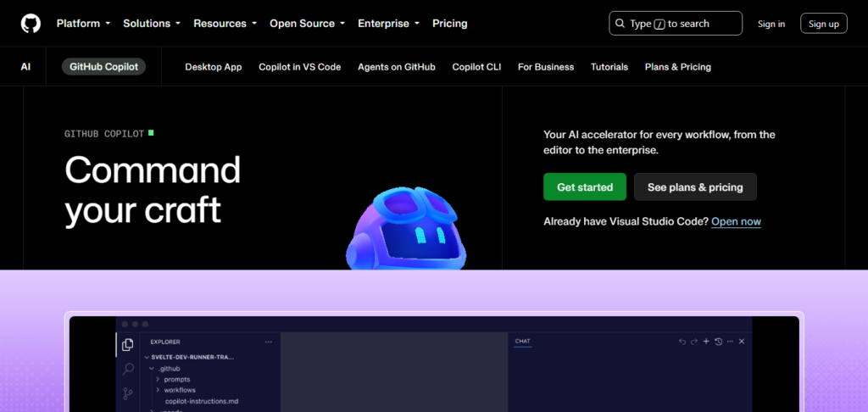
Task: Go to Pricing in the top navigation
Action: click(449, 23)
